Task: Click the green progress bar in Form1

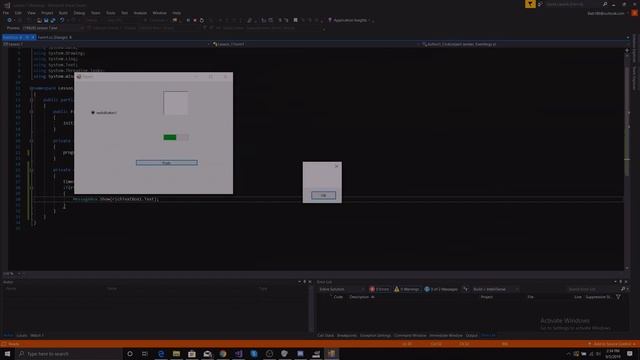Action: (x=176, y=137)
